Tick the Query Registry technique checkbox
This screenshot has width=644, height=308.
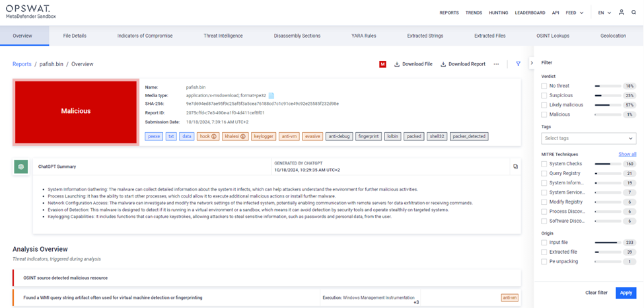[x=544, y=173]
